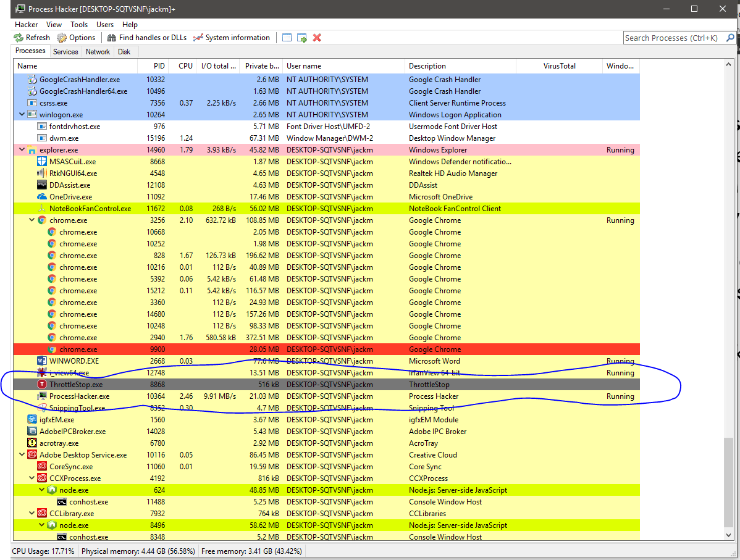Switch to the Network tab
740x560 pixels.
click(98, 52)
